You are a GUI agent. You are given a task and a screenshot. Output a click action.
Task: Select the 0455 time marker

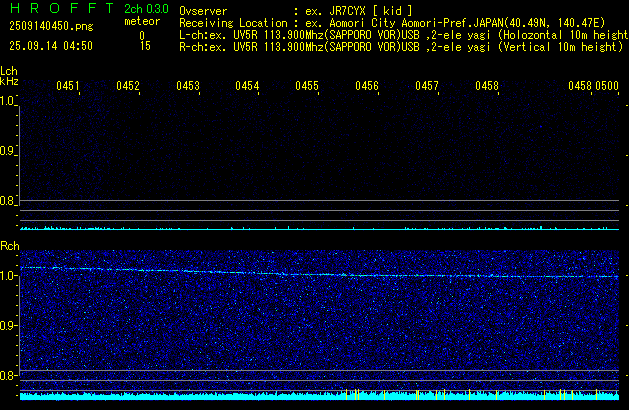pyautogui.click(x=307, y=86)
